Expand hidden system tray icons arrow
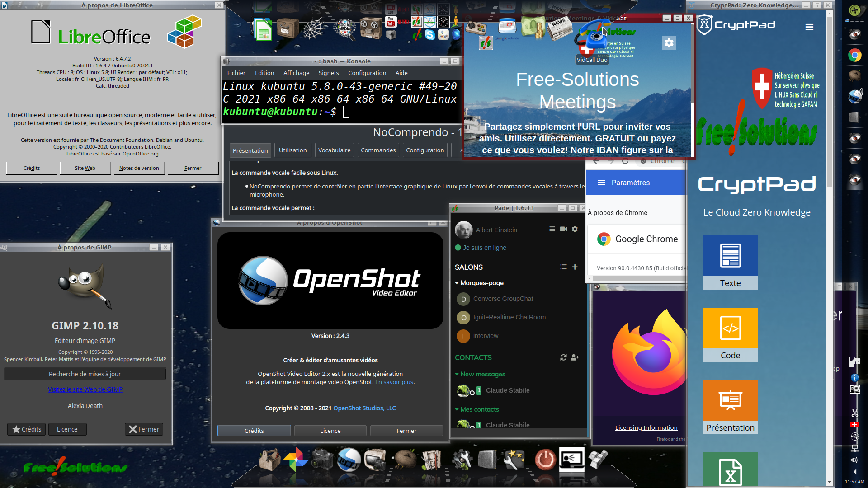 [x=854, y=472]
